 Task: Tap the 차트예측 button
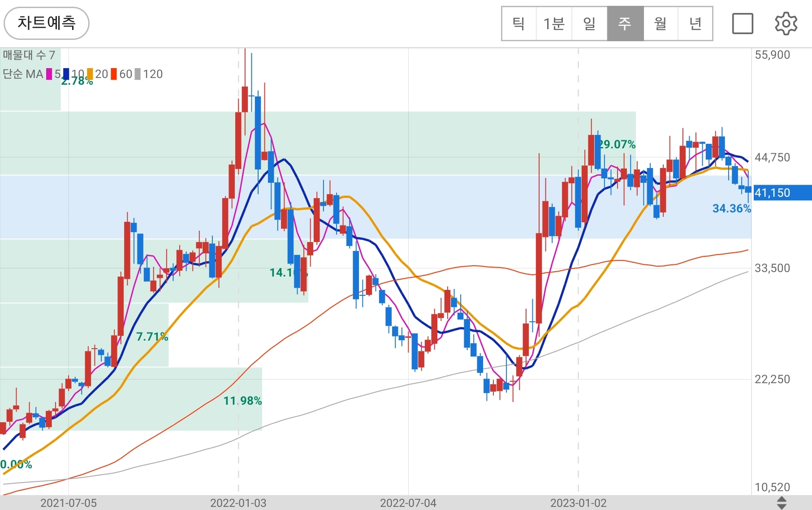pos(47,23)
